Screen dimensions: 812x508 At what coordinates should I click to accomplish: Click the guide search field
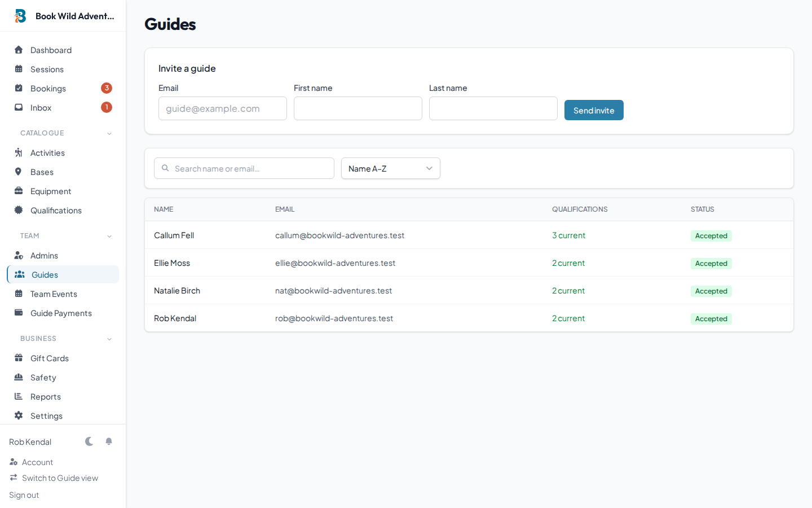244,168
